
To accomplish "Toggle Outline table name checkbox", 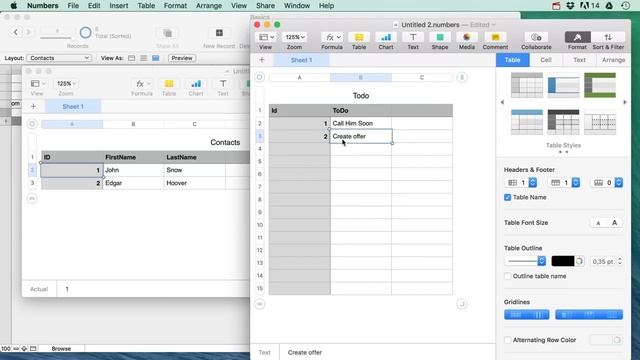I will pyautogui.click(x=507, y=276).
